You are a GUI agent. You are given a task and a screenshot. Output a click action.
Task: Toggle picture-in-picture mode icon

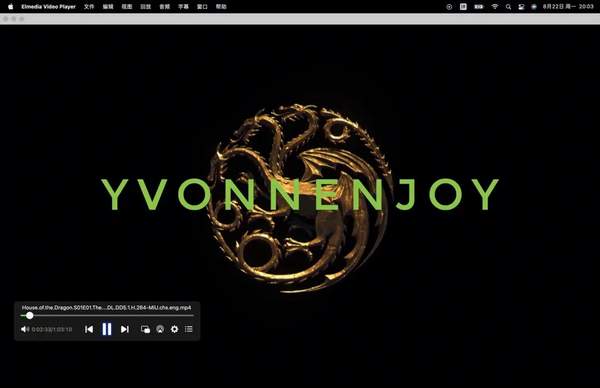[145, 329]
